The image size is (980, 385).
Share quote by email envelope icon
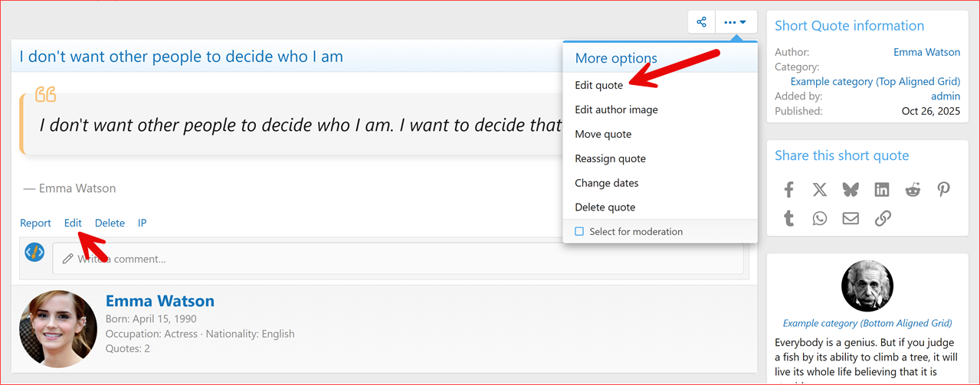coord(851,219)
